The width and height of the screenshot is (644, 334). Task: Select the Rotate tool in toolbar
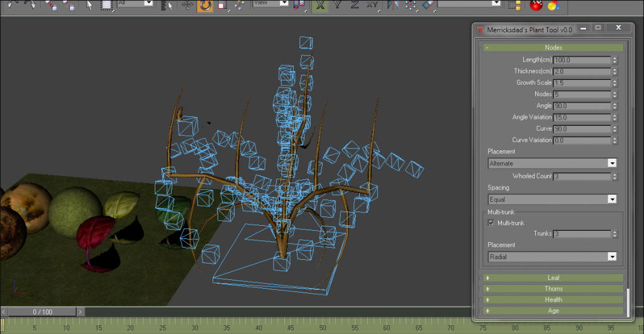point(205,6)
